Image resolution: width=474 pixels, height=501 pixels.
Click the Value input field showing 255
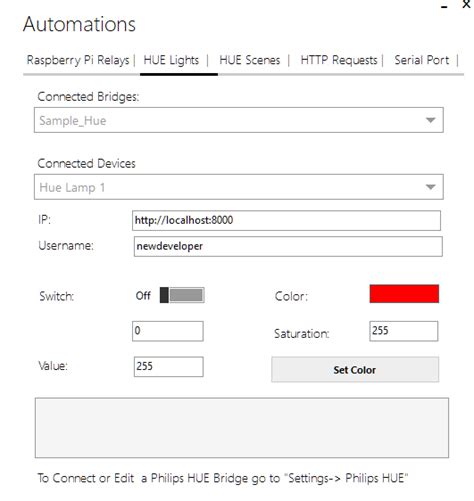(x=169, y=367)
